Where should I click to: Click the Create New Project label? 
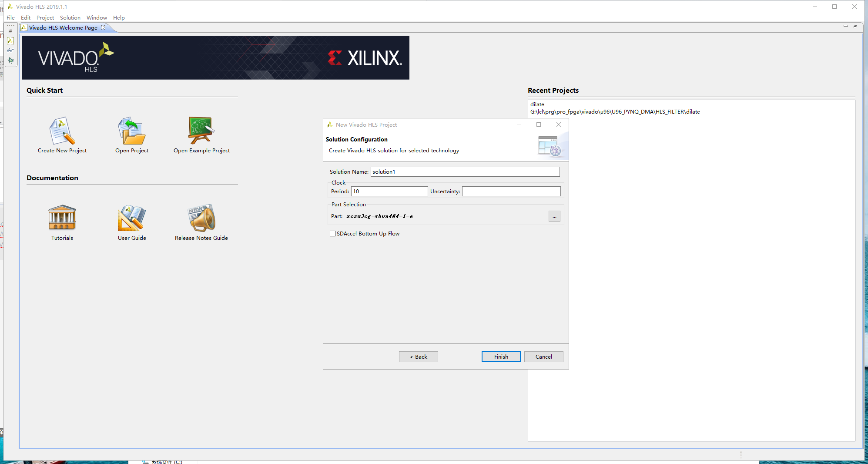[x=62, y=151]
